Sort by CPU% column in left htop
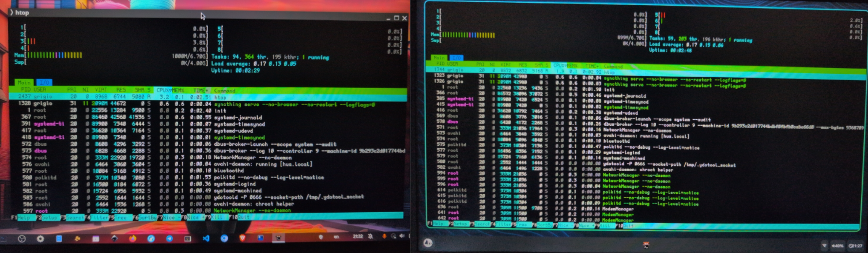Image resolution: width=868 pixels, height=253 pixels. (x=162, y=90)
